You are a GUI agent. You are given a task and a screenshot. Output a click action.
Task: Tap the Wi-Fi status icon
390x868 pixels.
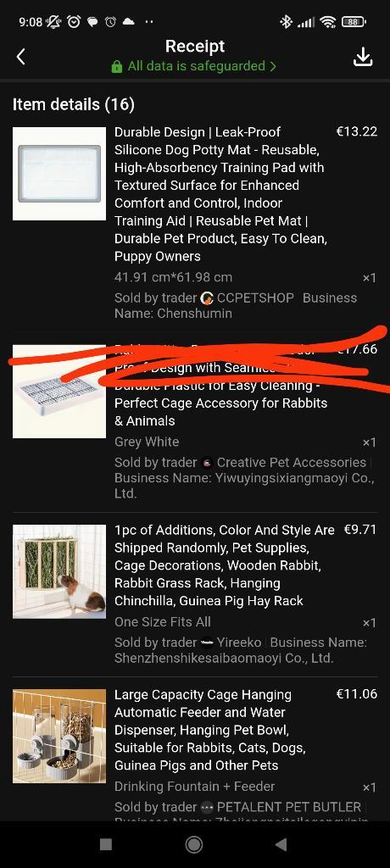click(x=328, y=22)
